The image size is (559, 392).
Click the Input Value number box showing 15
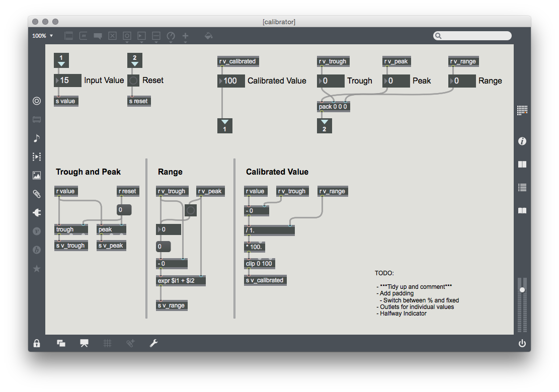[68, 81]
